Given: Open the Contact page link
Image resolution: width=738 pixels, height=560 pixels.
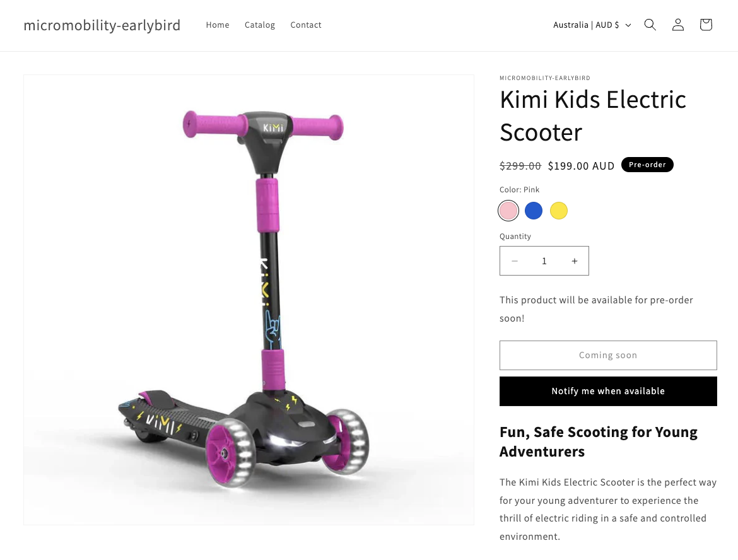Looking at the screenshot, I should (306, 25).
